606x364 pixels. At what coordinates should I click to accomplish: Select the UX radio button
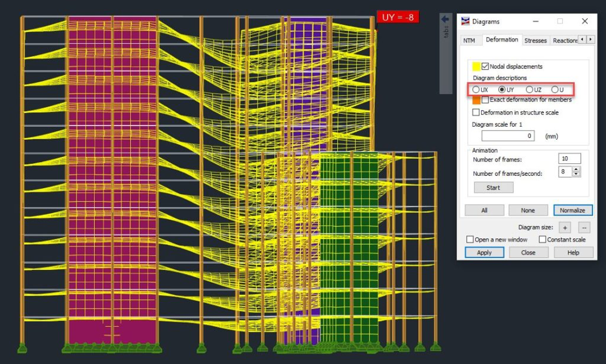(x=476, y=90)
